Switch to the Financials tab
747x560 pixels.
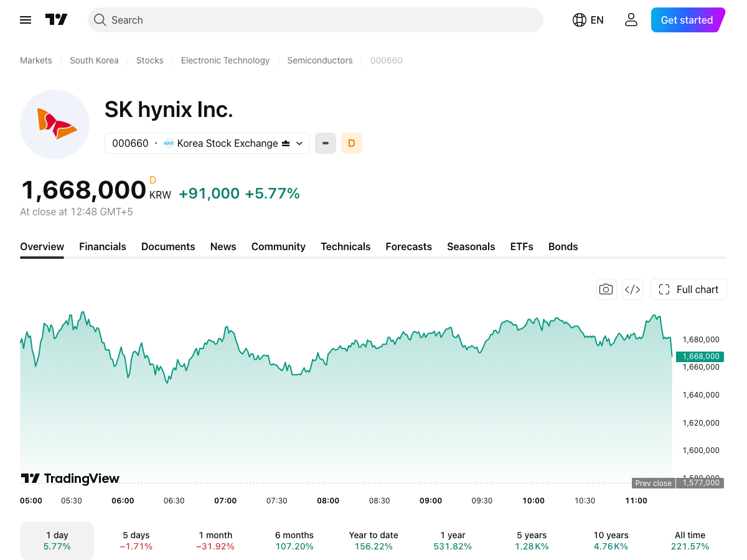point(103,246)
